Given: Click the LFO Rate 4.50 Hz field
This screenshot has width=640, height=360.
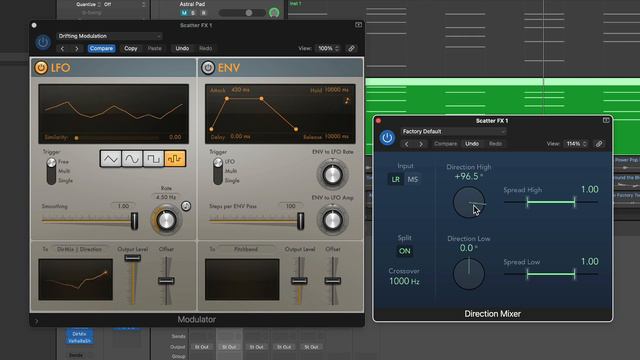Looking at the screenshot, I should [x=166, y=197].
